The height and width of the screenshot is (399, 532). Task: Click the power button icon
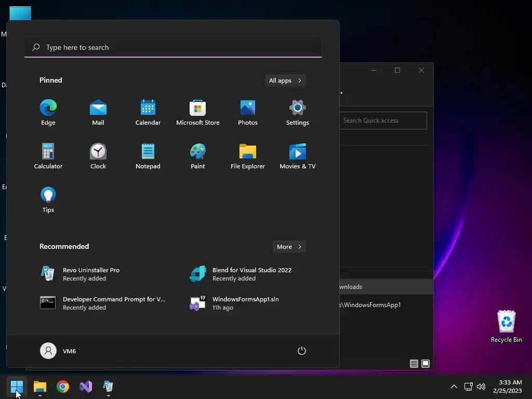pos(302,351)
